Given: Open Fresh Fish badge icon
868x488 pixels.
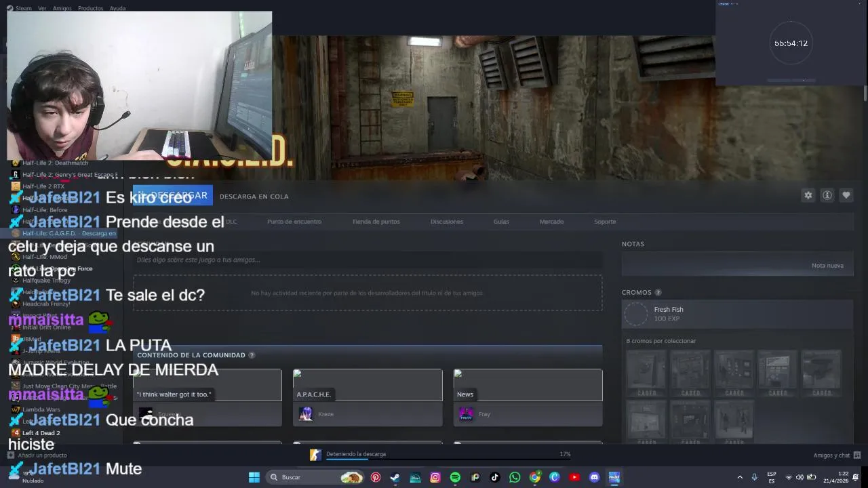Looking at the screenshot, I should coord(636,314).
